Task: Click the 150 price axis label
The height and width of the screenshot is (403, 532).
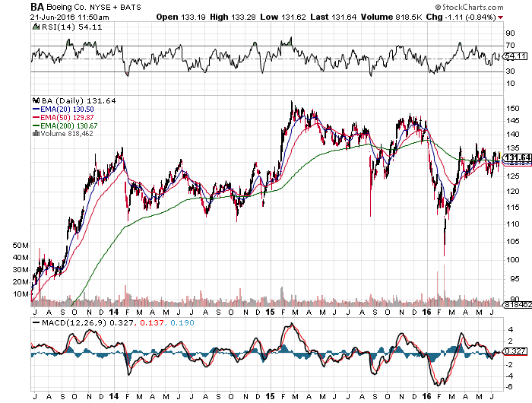Action: (x=513, y=108)
